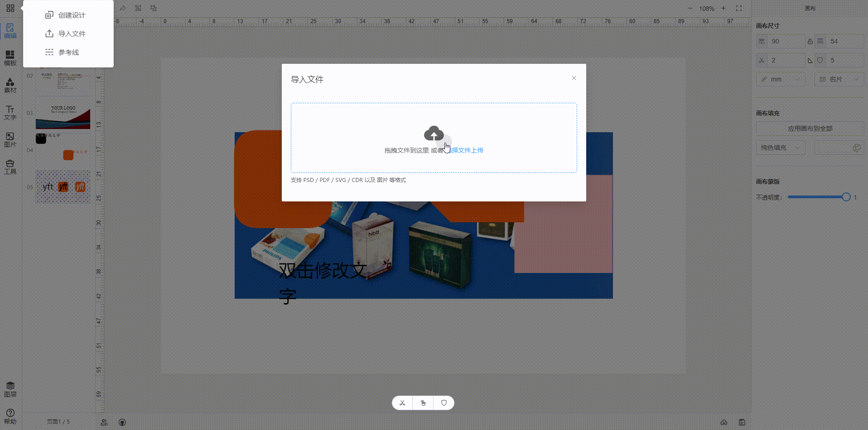Image resolution: width=868 pixels, height=430 pixels.
Task: Toggle the hand pan tool at bottom
Action: [423, 403]
